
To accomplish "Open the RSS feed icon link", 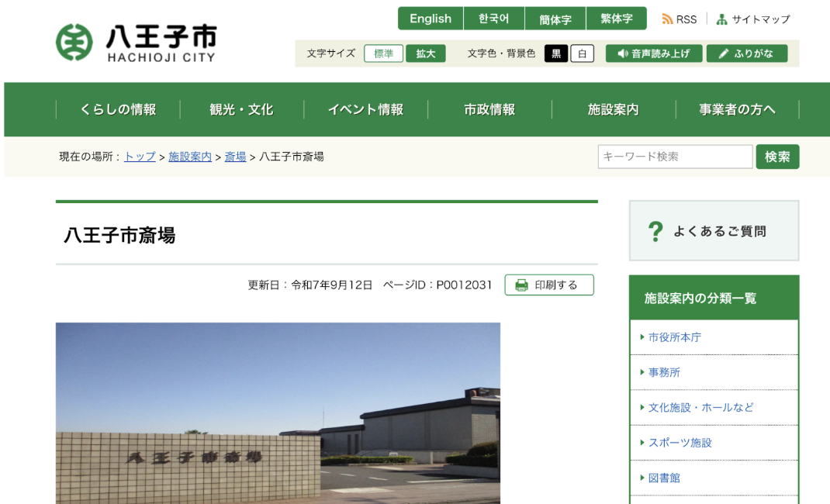I will click(667, 19).
